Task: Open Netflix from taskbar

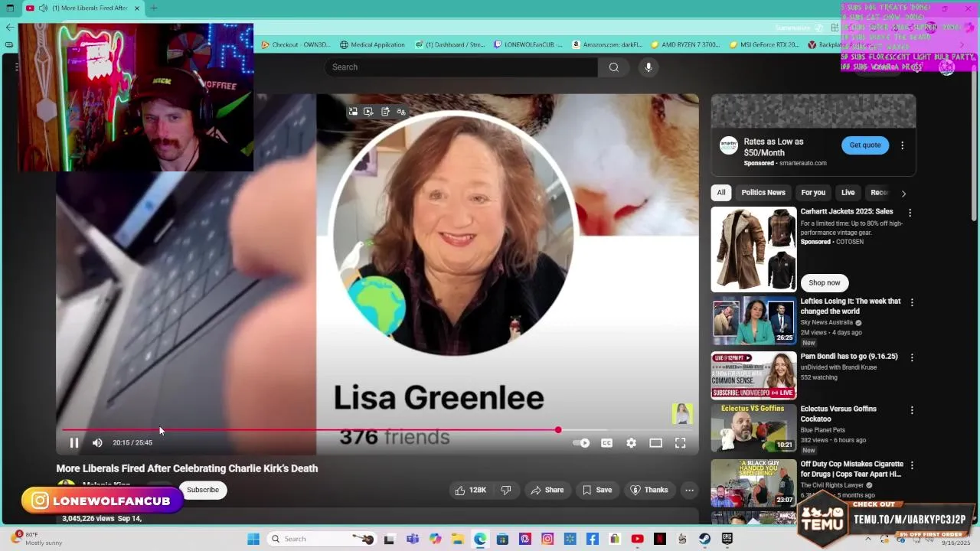Action: [x=660, y=539]
